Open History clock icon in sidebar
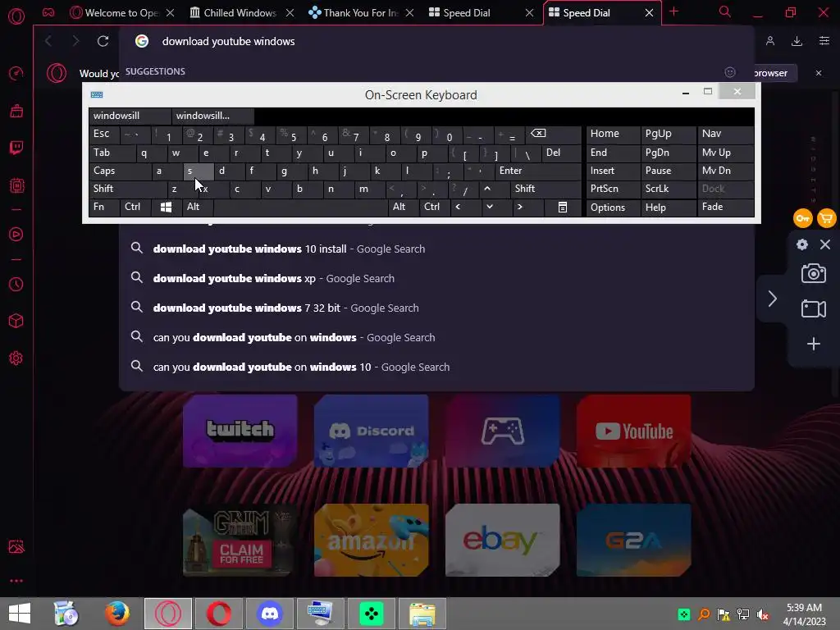 click(x=16, y=284)
